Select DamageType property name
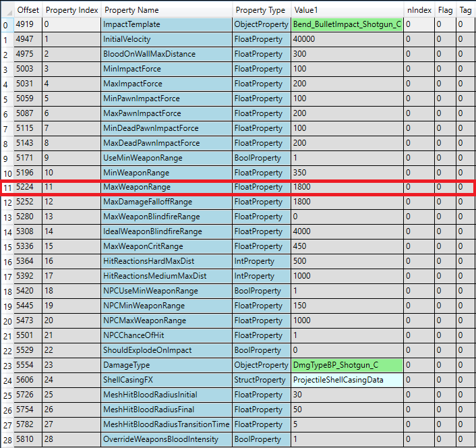The width and height of the screenshot is (476, 448). click(x=167, y=366)
